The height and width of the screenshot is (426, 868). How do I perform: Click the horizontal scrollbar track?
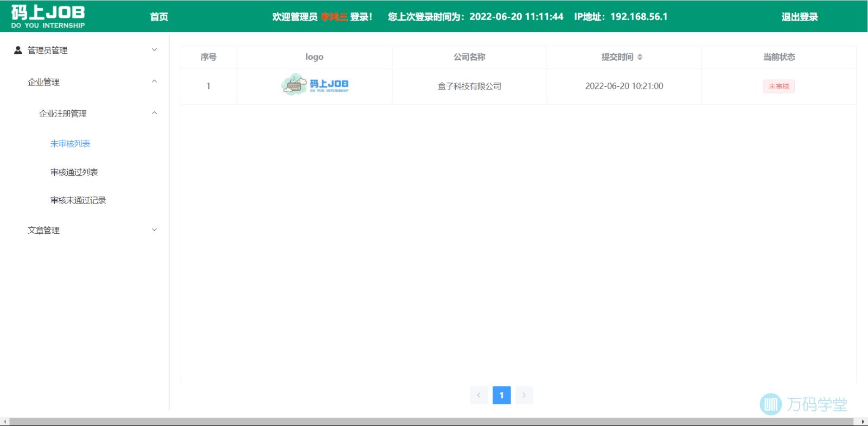click(432, 422)
